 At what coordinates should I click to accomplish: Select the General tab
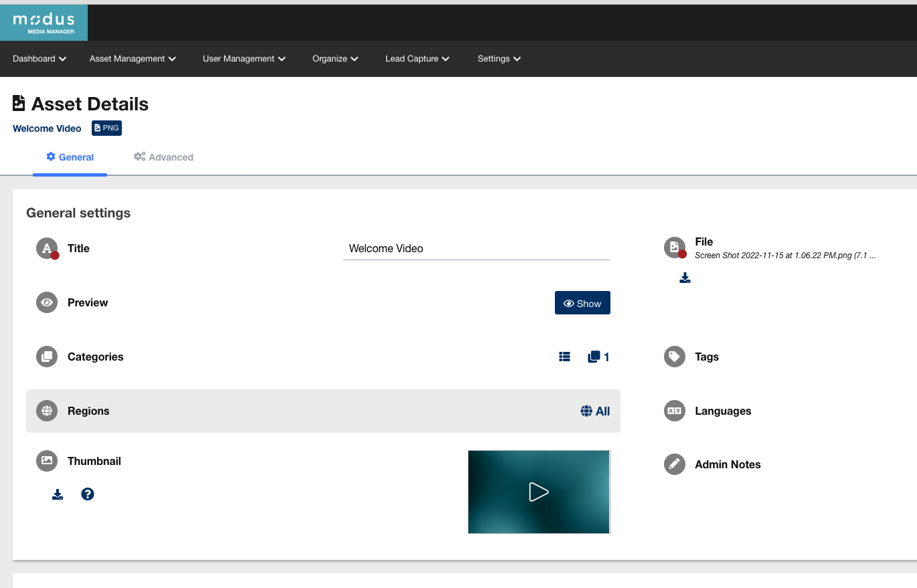tap(70, 157)
